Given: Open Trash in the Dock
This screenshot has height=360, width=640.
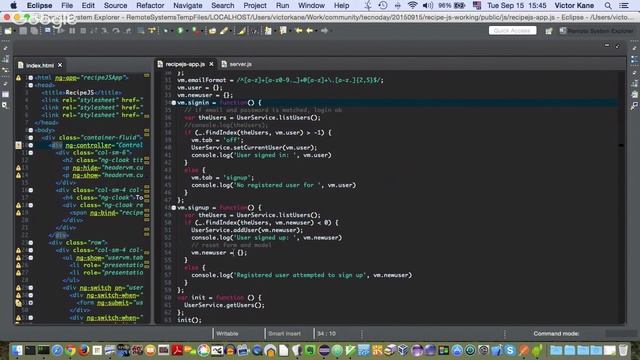Looking at the screenshot, I should [623, 350].
